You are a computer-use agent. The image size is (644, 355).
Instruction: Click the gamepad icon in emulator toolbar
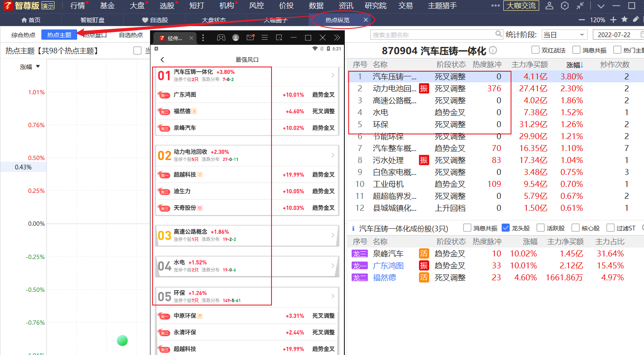(x=221, y=38)
